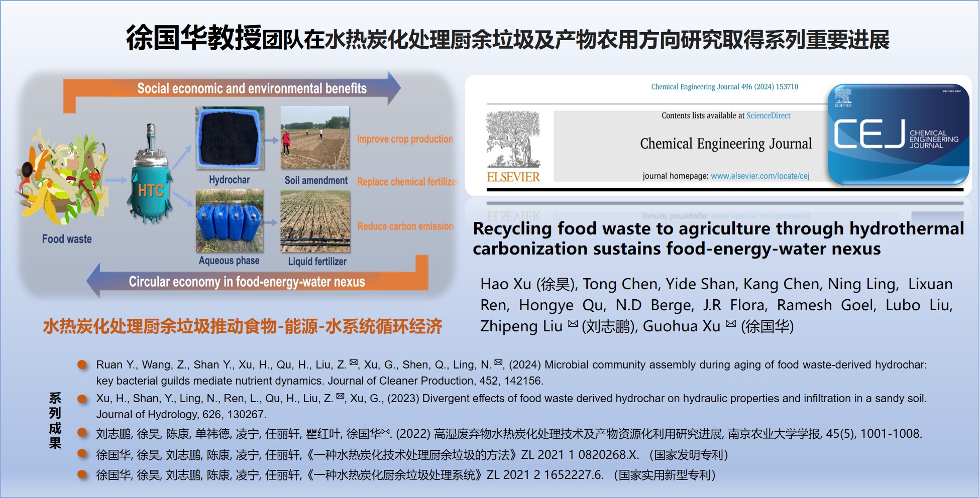The image size is (980, 498).
Task: Click the envelope icon after Guohua Xu
Action: pos(731,323)
